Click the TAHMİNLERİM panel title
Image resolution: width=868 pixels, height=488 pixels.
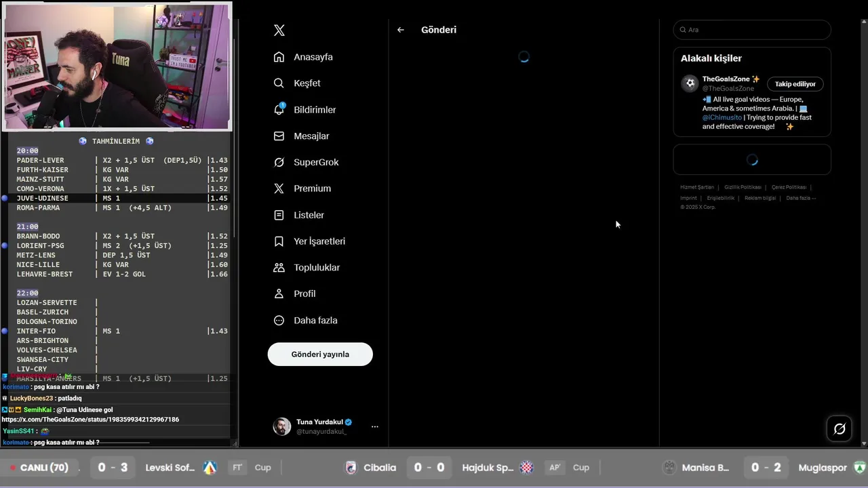click(x=116, y=142)
